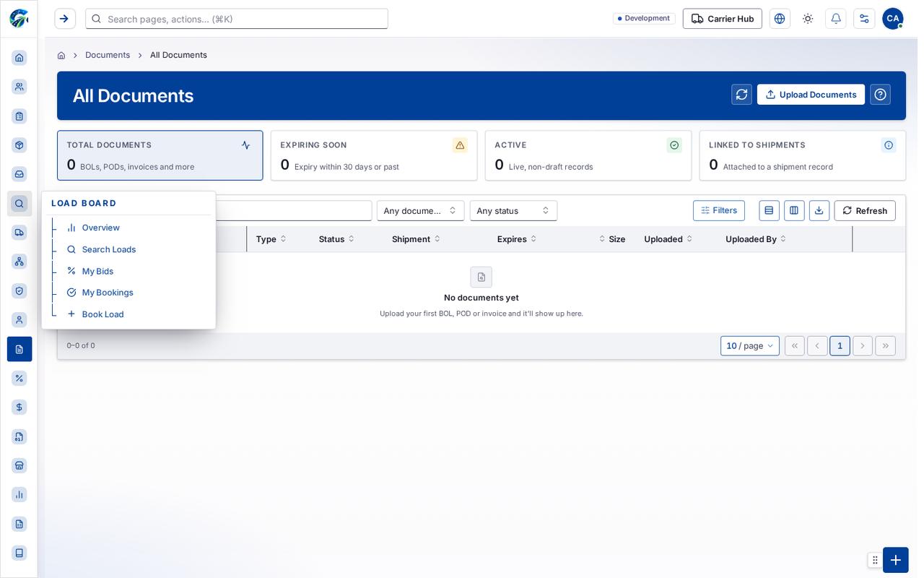Click the blue plus floating button

pos(896,560)
